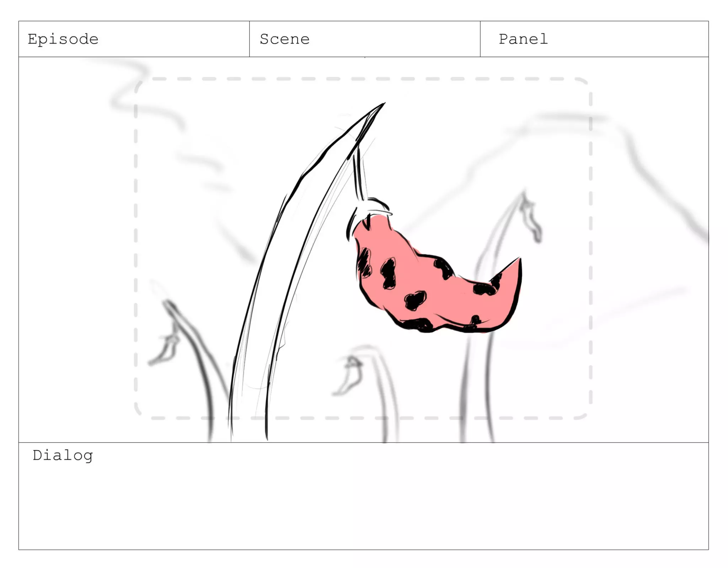Click the large black spot on pepper's center
Image resolution: width=728 pixels, height=568 pixels.
[388, 273]
